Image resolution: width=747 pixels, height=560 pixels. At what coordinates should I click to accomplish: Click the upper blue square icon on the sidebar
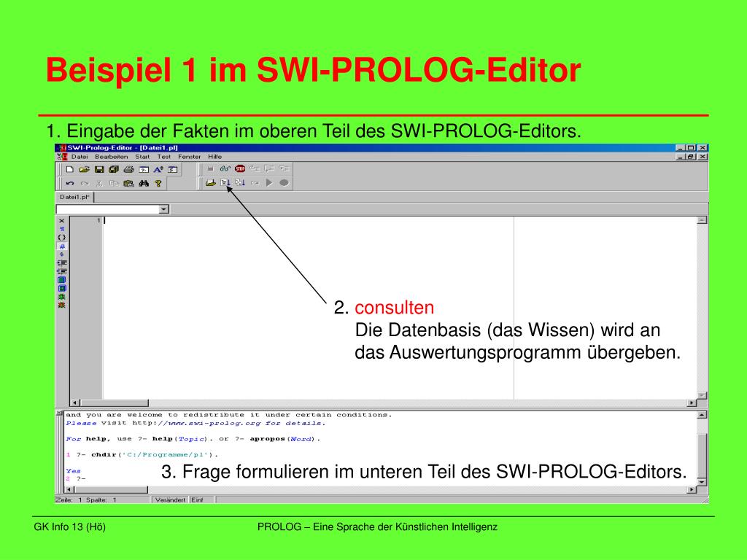(x=61, y=279)
